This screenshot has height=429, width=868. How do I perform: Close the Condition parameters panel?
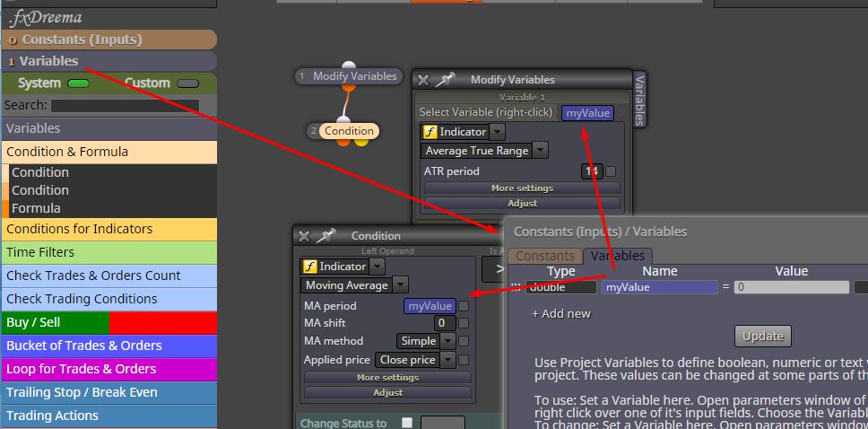point(304,236)
